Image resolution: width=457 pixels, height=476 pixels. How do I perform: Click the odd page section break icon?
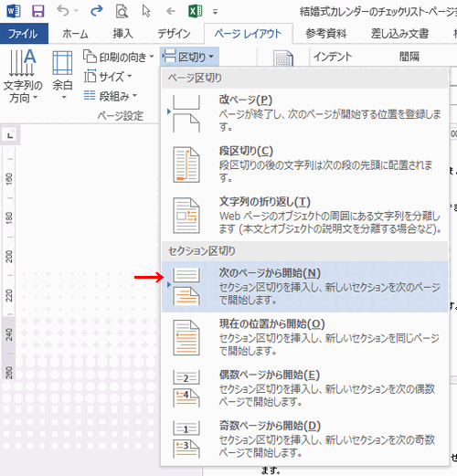click(186, 439)
